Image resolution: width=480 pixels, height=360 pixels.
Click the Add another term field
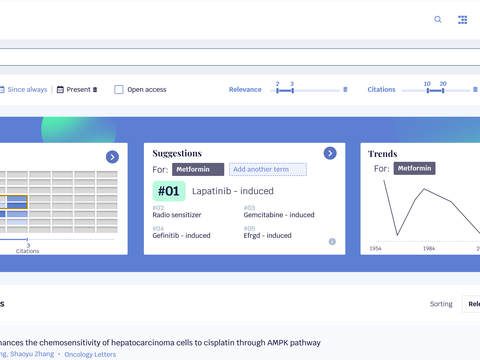[x=268, y=169]
